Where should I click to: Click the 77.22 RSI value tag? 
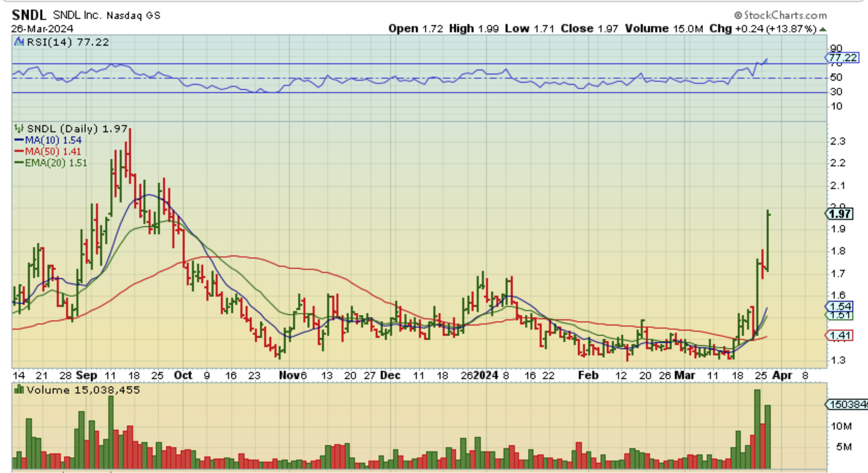842,58
